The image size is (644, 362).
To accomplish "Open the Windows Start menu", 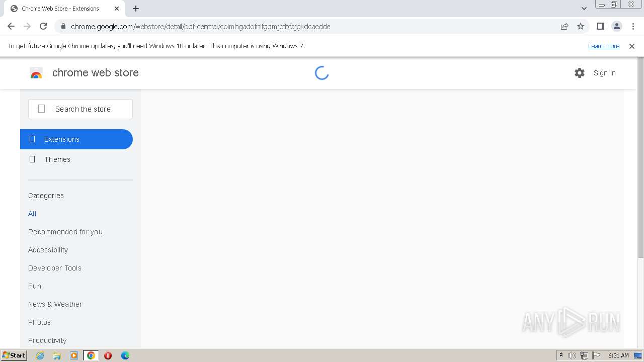I will tap(14, 355).
